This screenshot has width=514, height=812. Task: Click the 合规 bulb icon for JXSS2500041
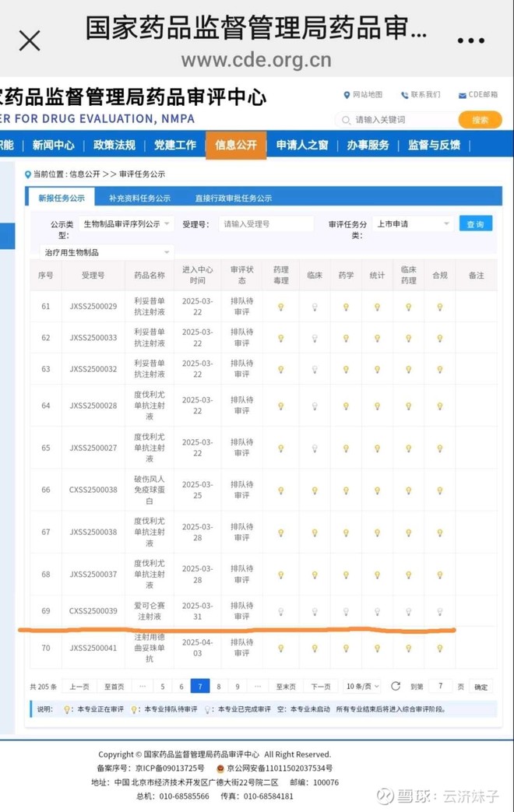(440, 648)
